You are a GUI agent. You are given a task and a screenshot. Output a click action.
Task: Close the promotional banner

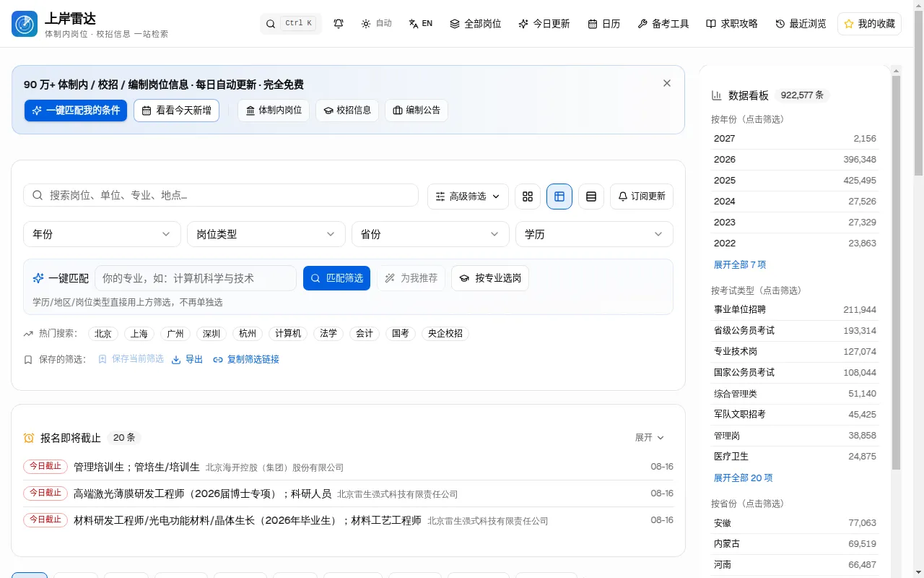point(667,83)
